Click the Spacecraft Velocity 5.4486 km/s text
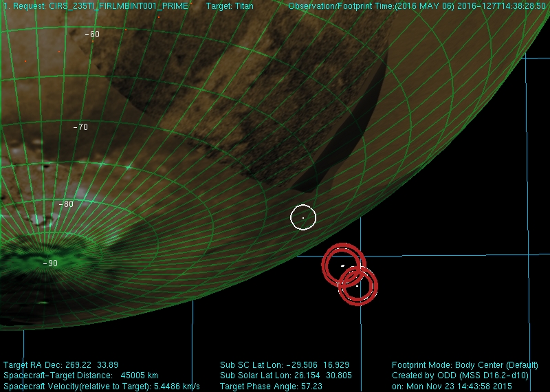The image size is (550, 392). tap(101, 386)
